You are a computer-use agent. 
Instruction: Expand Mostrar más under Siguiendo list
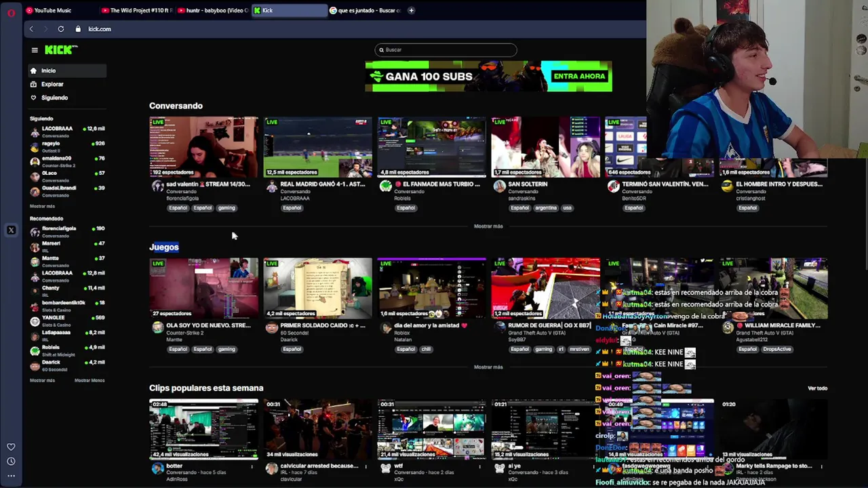[42, 206]
